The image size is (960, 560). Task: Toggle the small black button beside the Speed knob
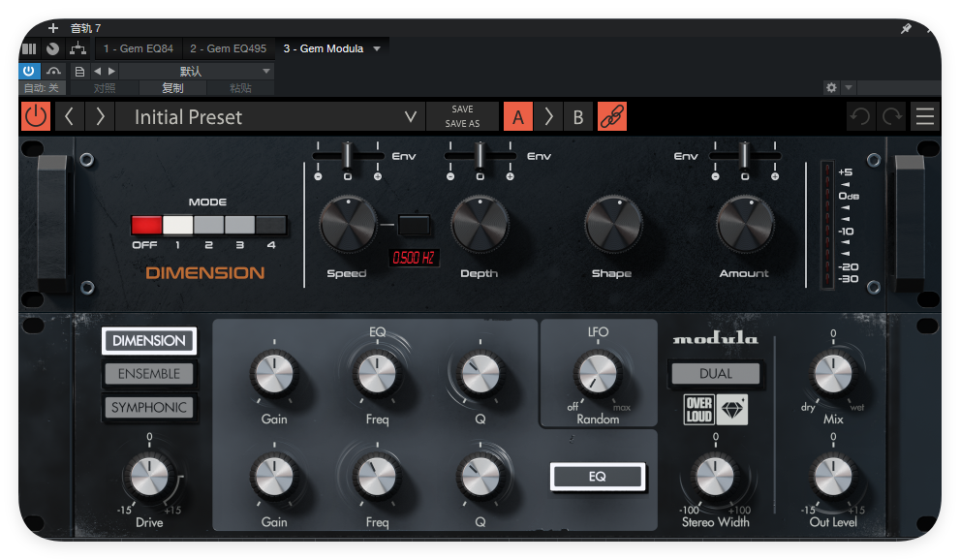414,225
